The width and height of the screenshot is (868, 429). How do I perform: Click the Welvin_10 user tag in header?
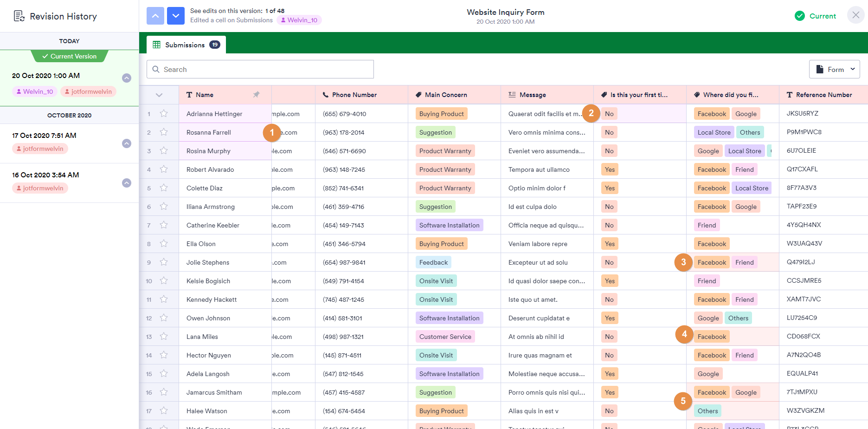(x=299, y=20)
